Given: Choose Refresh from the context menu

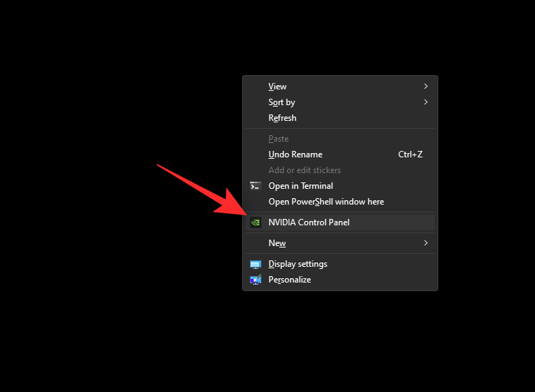Looking at the screenshot, I should tap(339, 118).
